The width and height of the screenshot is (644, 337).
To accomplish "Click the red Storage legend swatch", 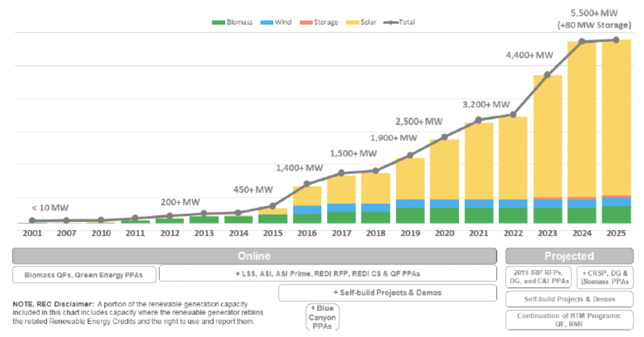I will pyautogui.click(x=306, y=22).
